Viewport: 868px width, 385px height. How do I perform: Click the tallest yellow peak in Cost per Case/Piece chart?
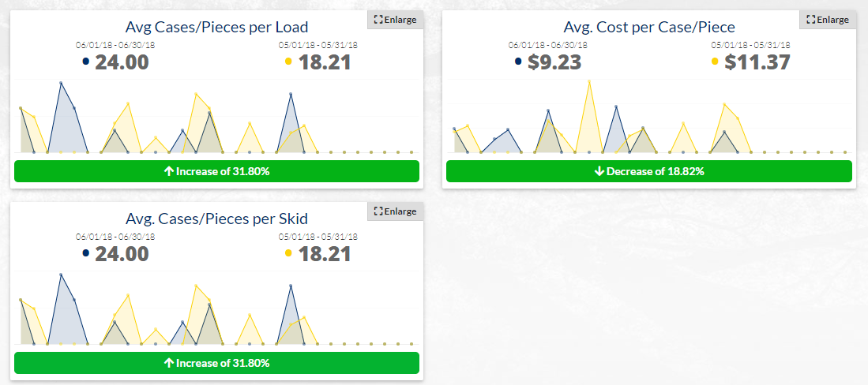click(589, 81)
